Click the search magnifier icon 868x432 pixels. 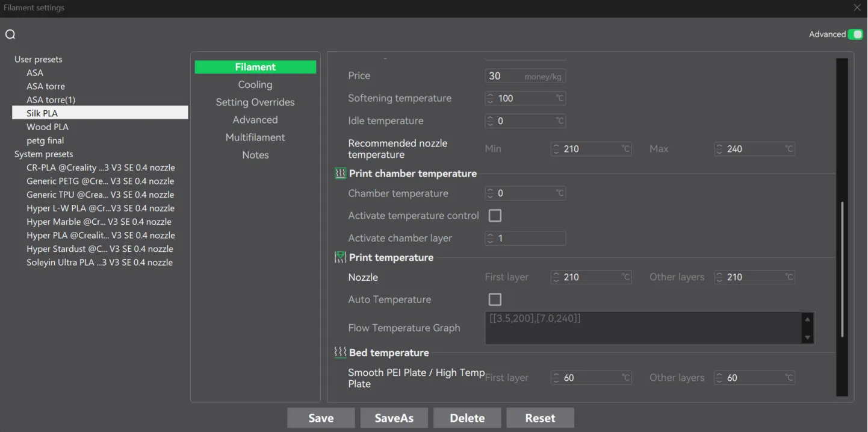(10, 34)
